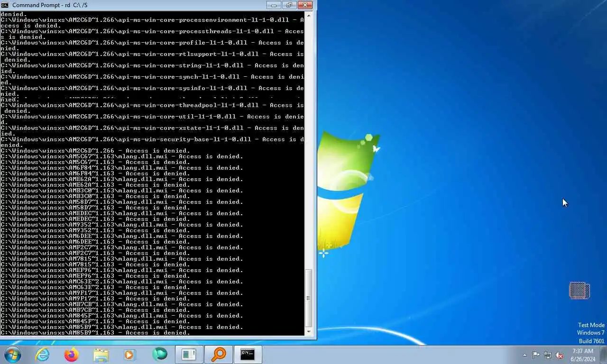Click the AMEDEC~1.163\mlang.dll.mui line
Image resolution: width=607 pixels, height=364 pixels.
coord(122,213)
